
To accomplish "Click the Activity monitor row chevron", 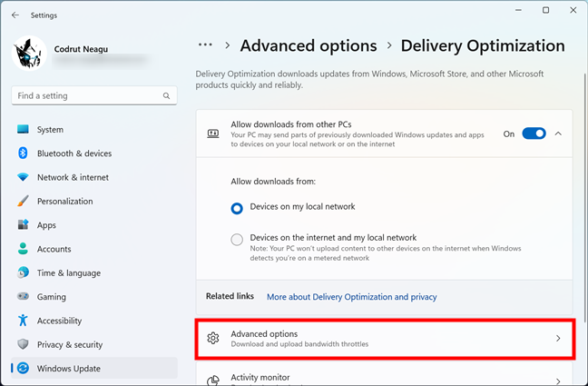I will click(x=558, y=381).
